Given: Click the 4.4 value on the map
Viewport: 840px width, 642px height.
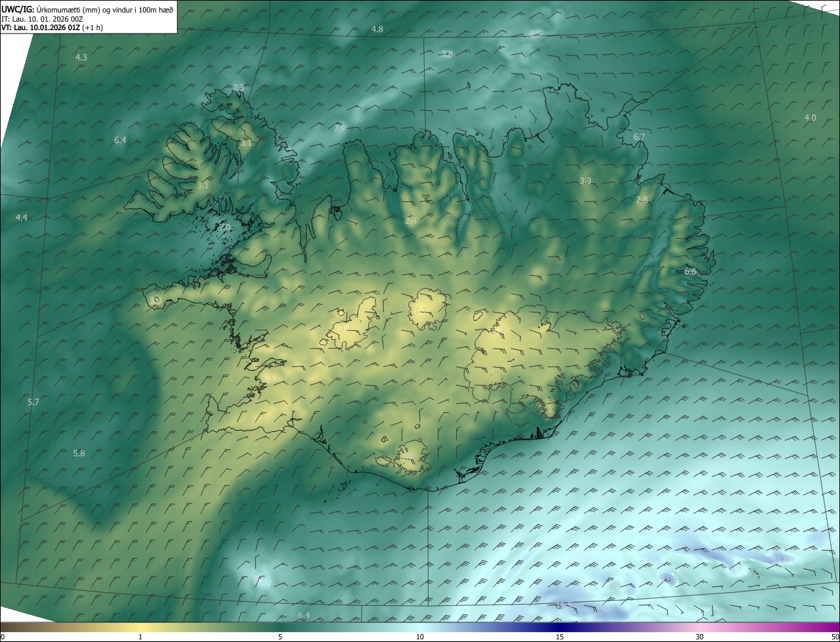Looking at the screenshot, I should [x=22, y=217].
